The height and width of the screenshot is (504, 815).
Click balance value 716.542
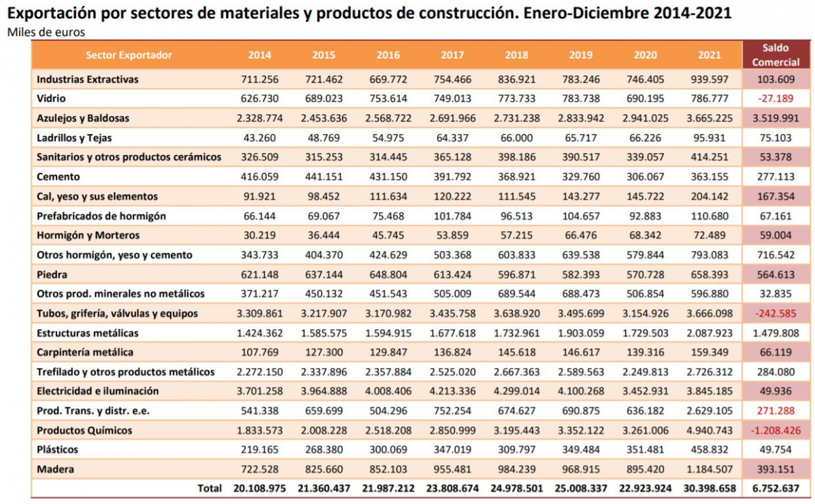(776, 254)
